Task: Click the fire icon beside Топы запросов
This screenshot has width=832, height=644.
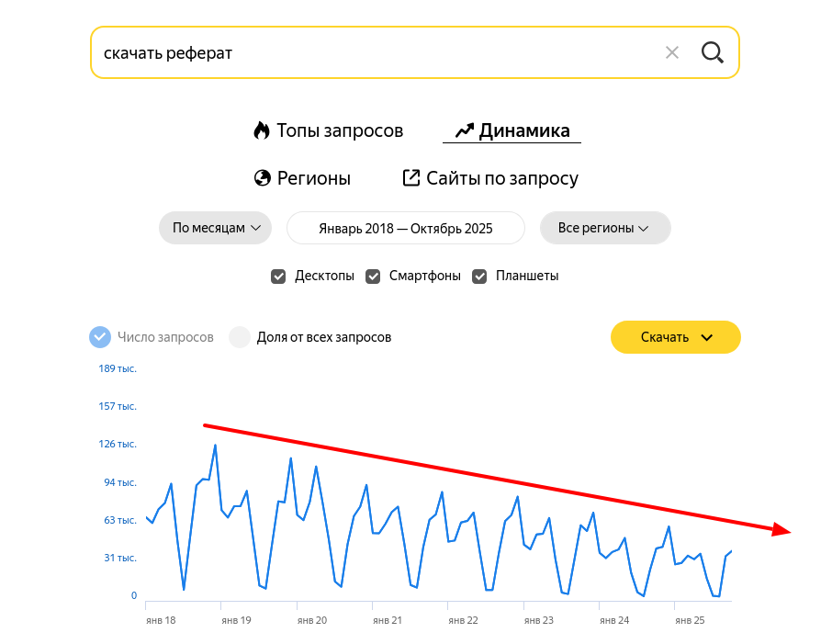Action: pos(262,130)
